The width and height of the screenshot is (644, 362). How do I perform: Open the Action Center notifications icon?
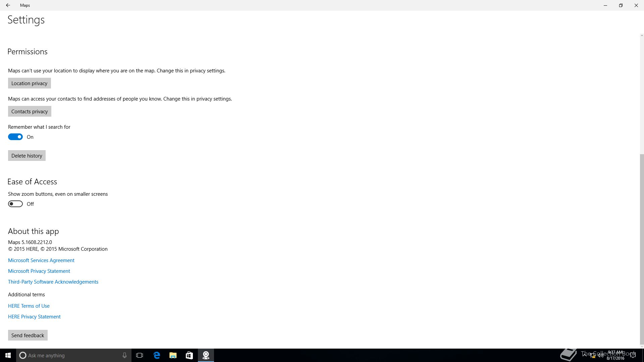click(633, 355)
